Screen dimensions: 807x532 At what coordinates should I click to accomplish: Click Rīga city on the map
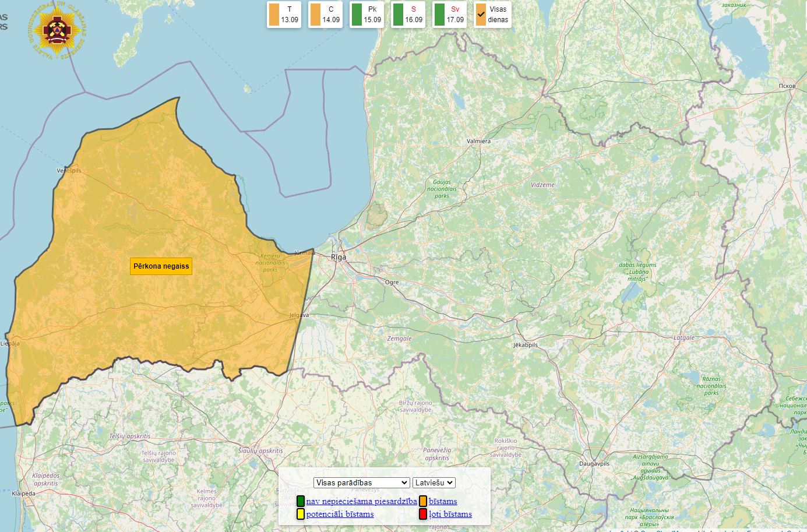339,257
